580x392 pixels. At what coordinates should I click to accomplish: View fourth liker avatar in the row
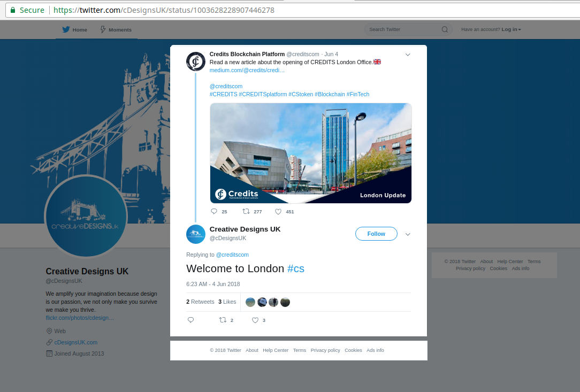tap(285, 302)
